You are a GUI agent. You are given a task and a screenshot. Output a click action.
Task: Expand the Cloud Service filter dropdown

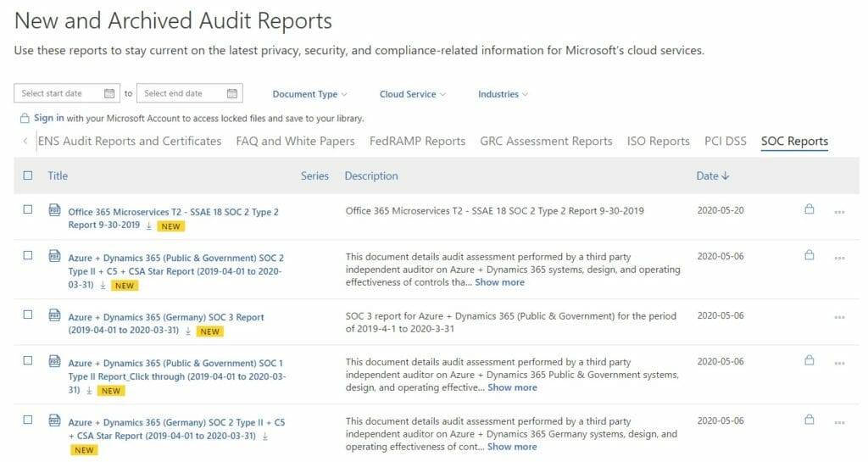pos(413,94)
